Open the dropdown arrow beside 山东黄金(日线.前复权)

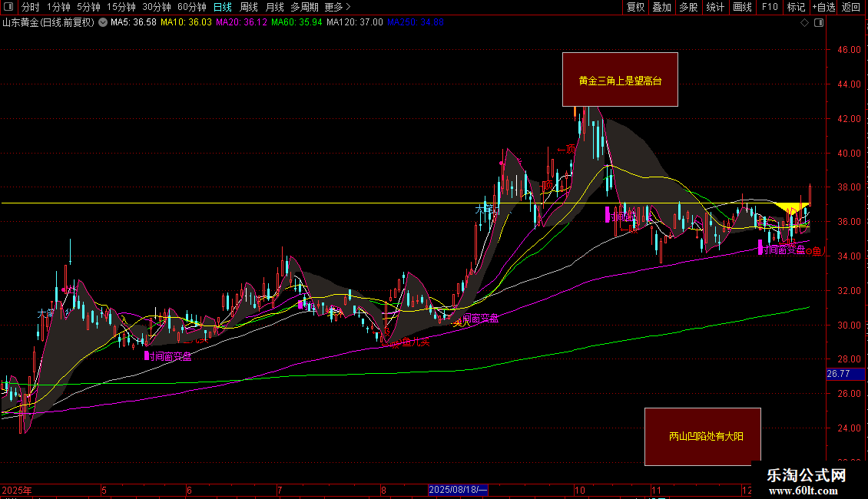103,22
